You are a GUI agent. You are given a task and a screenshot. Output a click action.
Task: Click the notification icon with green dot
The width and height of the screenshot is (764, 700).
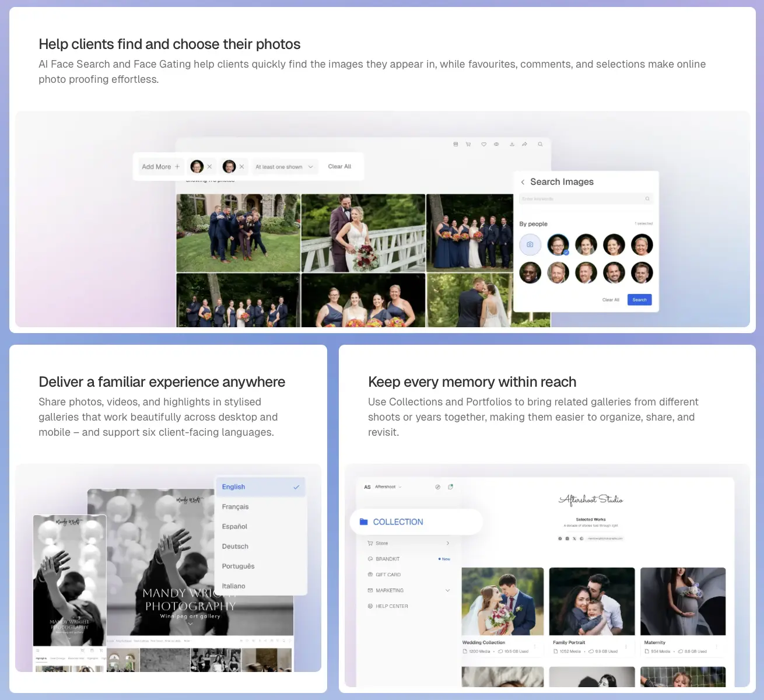450,487
